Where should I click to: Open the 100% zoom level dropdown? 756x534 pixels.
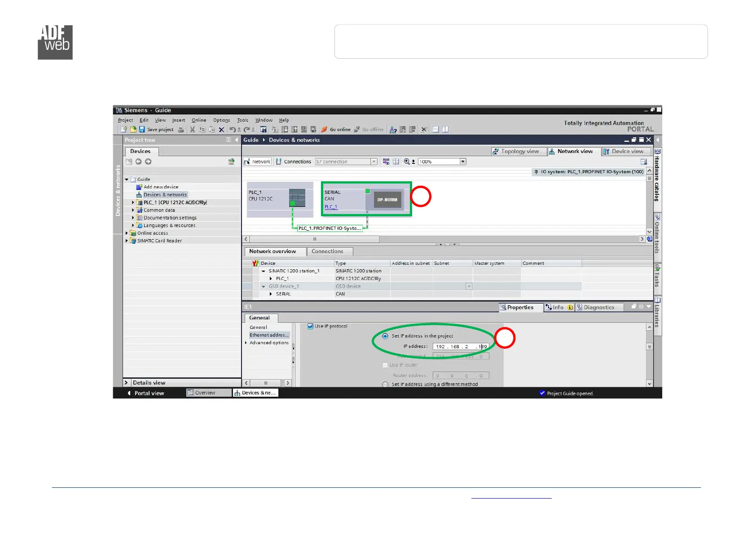(x=463, y=162)
